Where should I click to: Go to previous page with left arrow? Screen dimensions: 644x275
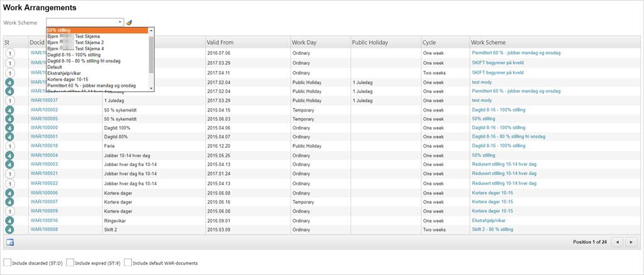click(x=618, y=242)
